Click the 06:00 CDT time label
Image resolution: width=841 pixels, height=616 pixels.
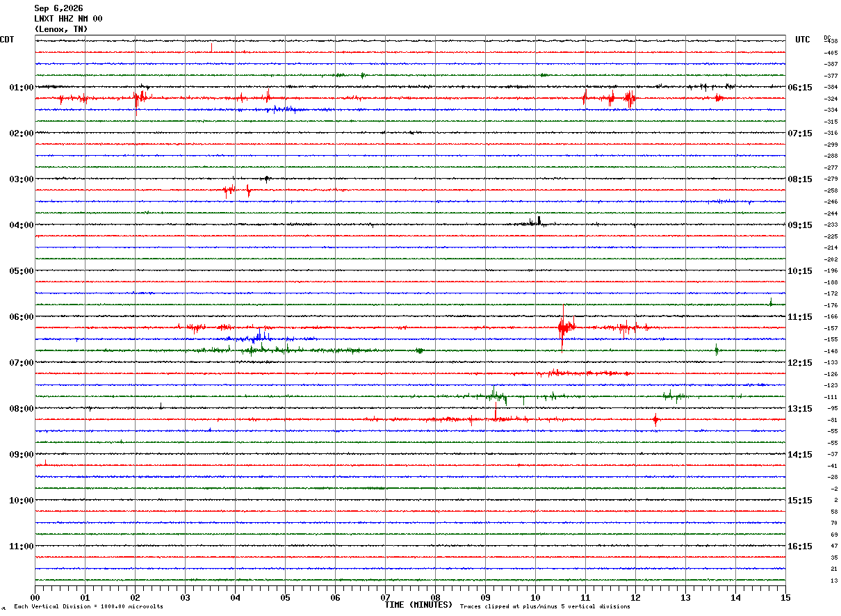[22, 317]
